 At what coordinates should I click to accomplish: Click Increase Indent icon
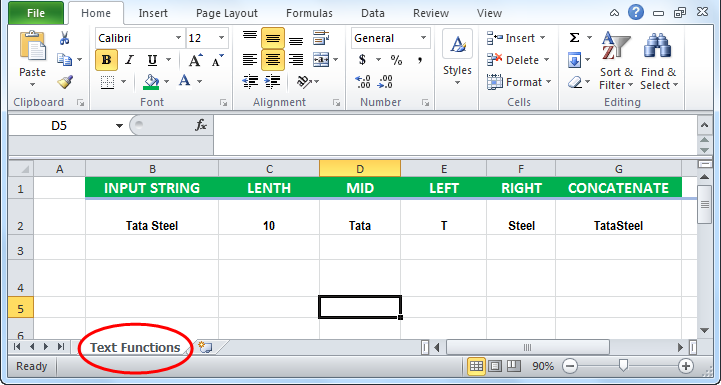coord(273,82)
